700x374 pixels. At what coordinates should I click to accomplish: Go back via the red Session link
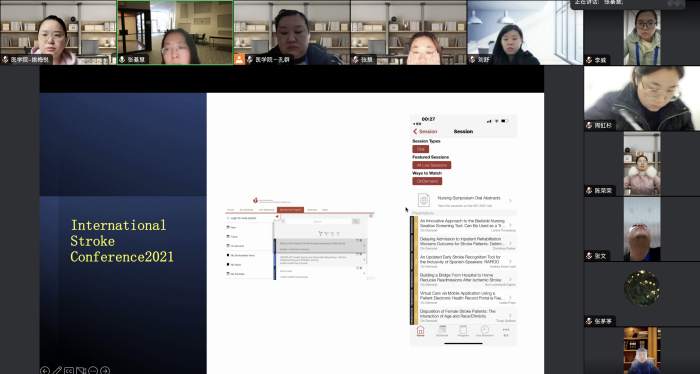(425, 131)
